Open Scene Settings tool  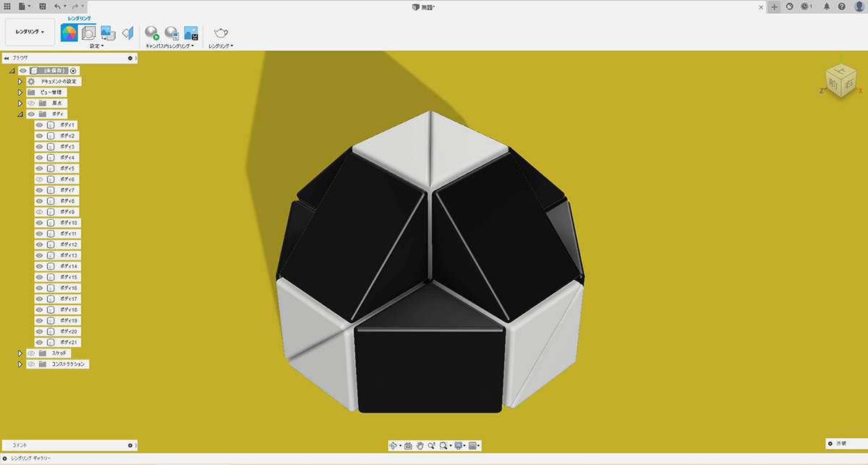tap(88, 33)
